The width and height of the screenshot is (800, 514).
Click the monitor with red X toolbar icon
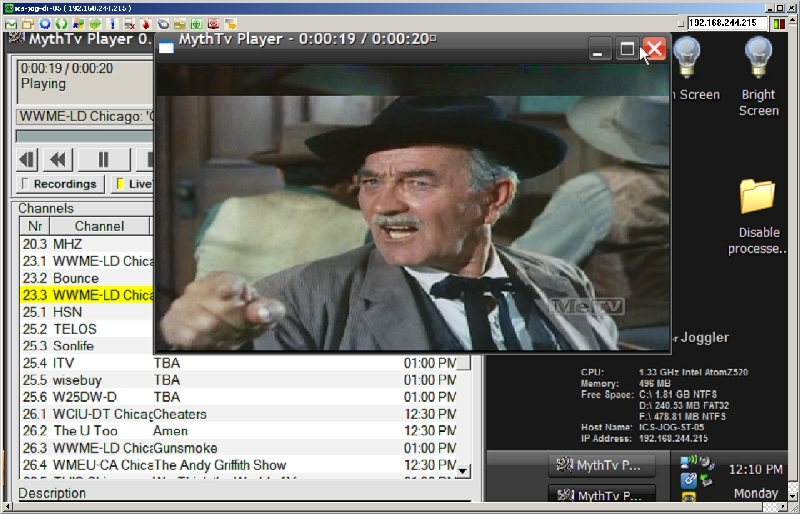click(129, 24)
